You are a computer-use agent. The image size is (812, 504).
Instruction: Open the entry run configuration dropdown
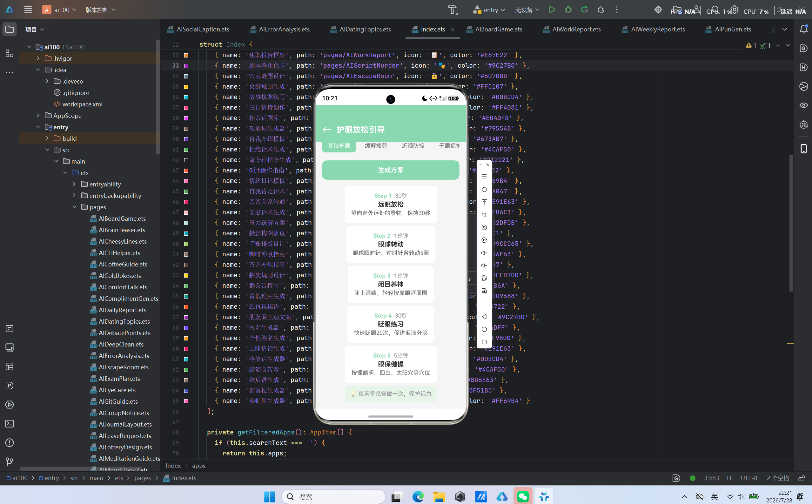pyautogui.click(x=489, y=10)
